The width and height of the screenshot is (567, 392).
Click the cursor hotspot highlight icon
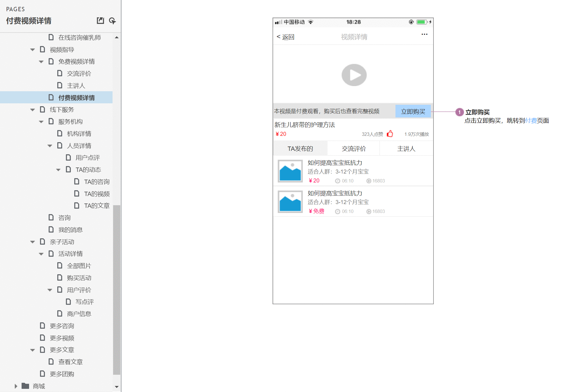[x=112, y=21]
